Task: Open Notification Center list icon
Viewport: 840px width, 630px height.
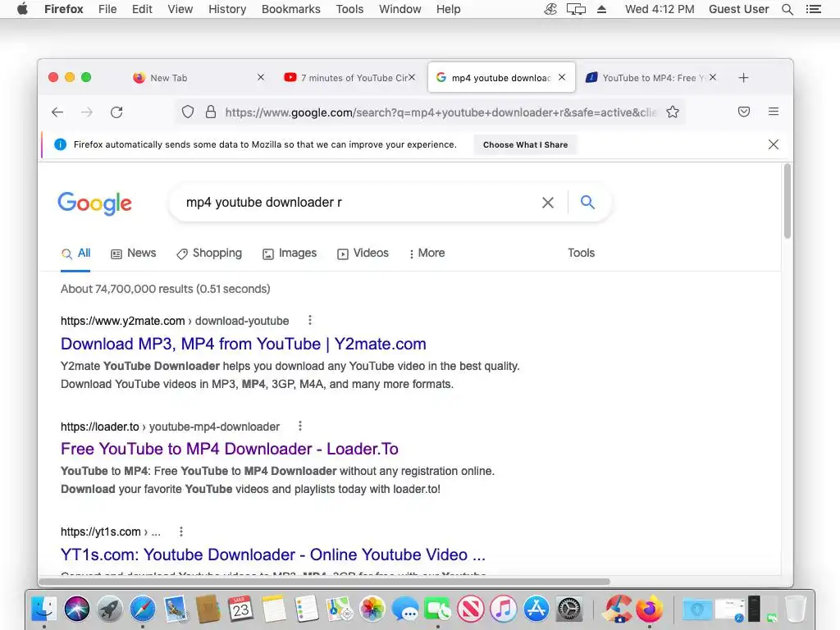Action: 814,9
